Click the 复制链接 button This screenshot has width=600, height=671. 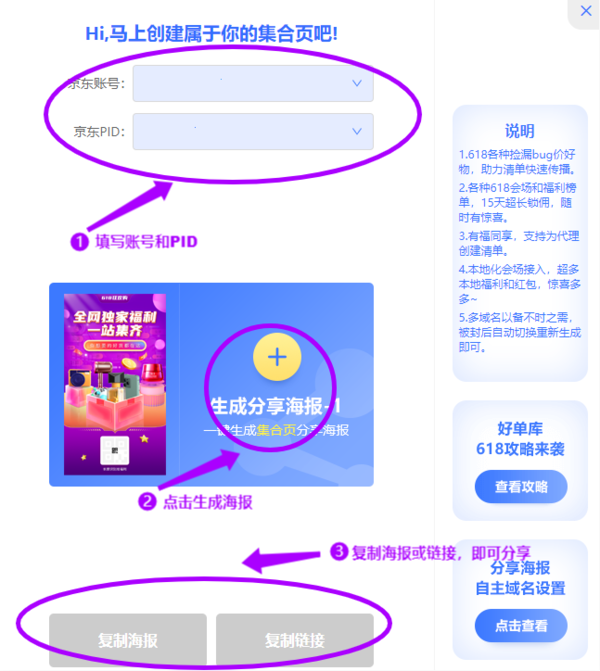pos(295,640)
